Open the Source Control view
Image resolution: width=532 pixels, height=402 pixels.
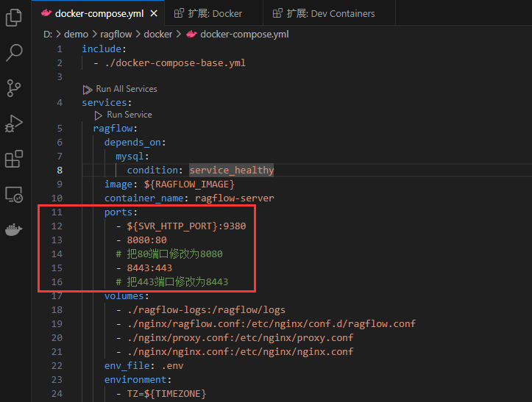click(14, 88)
